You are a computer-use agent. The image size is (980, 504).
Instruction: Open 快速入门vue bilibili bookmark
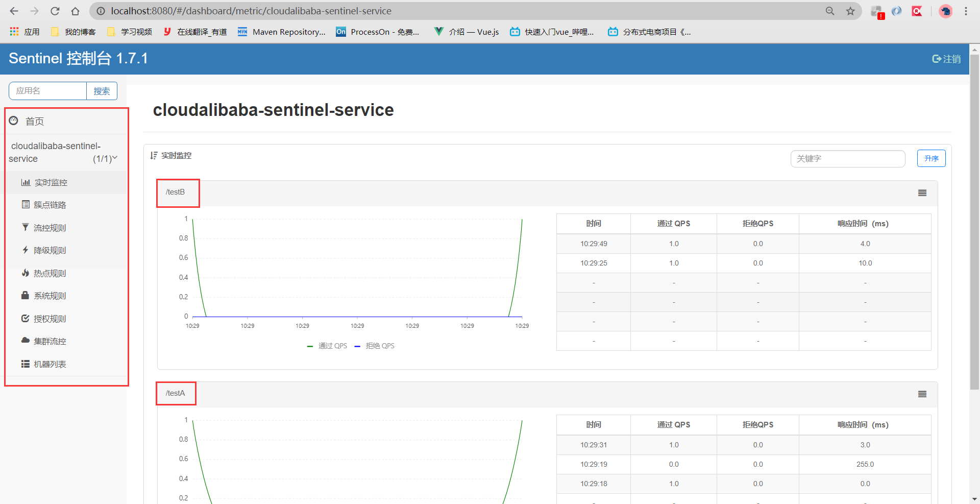[x=552, y=32]
